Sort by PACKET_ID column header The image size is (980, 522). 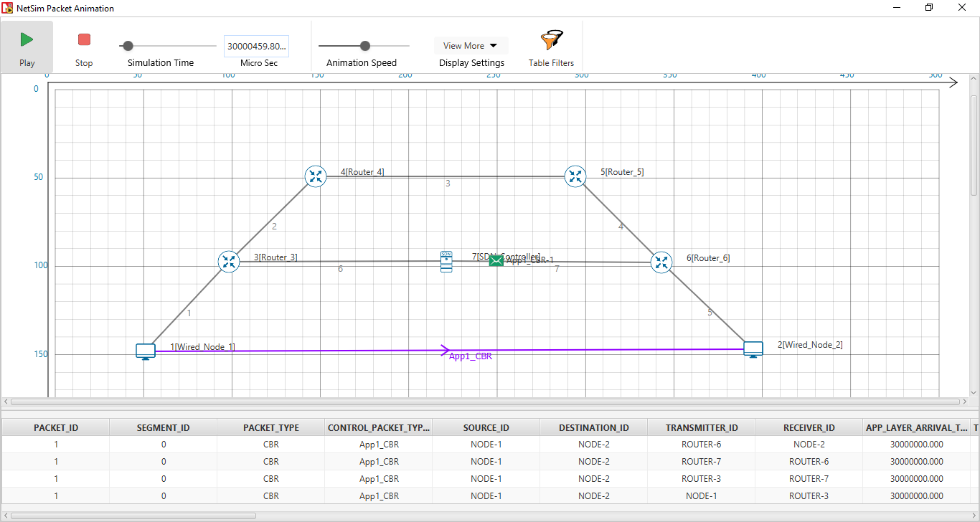point(56,427)
